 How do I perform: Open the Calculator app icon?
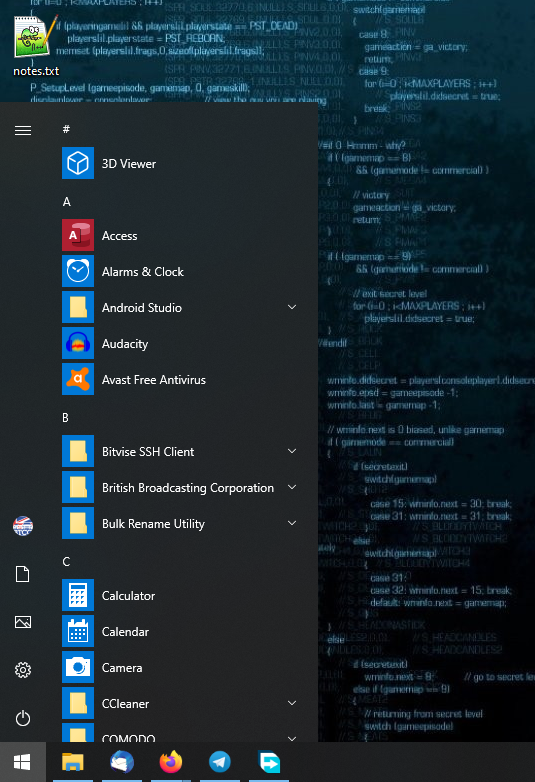78,595
